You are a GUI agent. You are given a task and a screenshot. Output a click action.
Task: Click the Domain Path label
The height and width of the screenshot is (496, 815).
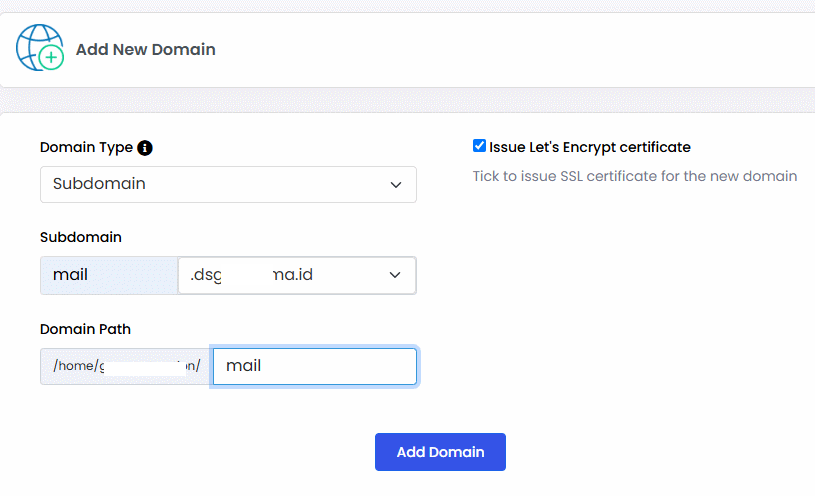pos(85,329)
